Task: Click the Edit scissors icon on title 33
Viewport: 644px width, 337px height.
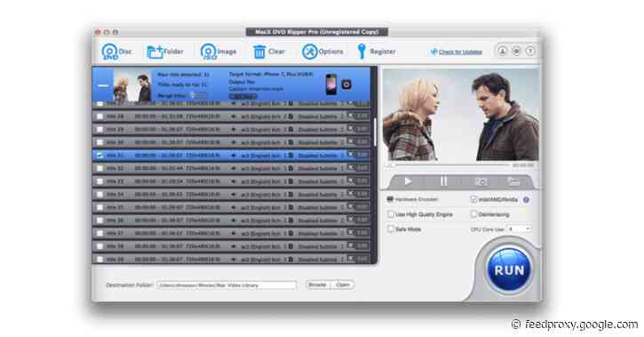Action: pos(351,181)
